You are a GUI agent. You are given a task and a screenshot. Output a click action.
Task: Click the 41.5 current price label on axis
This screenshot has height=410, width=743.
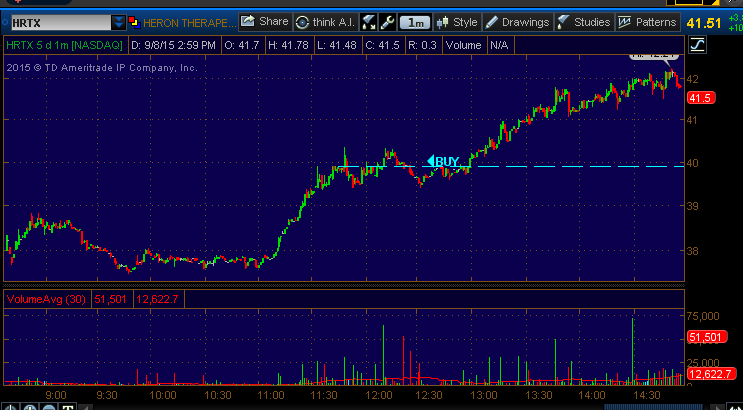(x=699, y=97)
